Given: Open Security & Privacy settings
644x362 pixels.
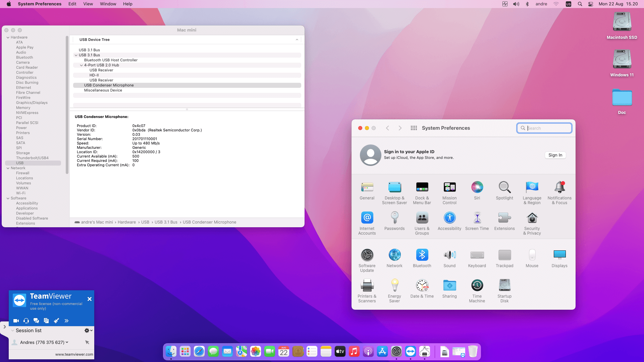Looking at the screenshot, I should (x=532, y=218).
